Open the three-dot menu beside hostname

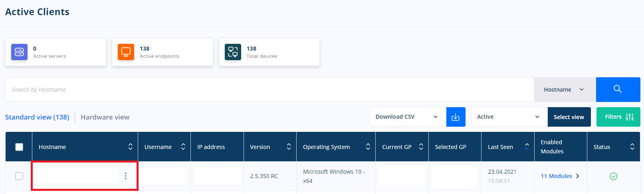pyautogui.click(x=126, y=176)
